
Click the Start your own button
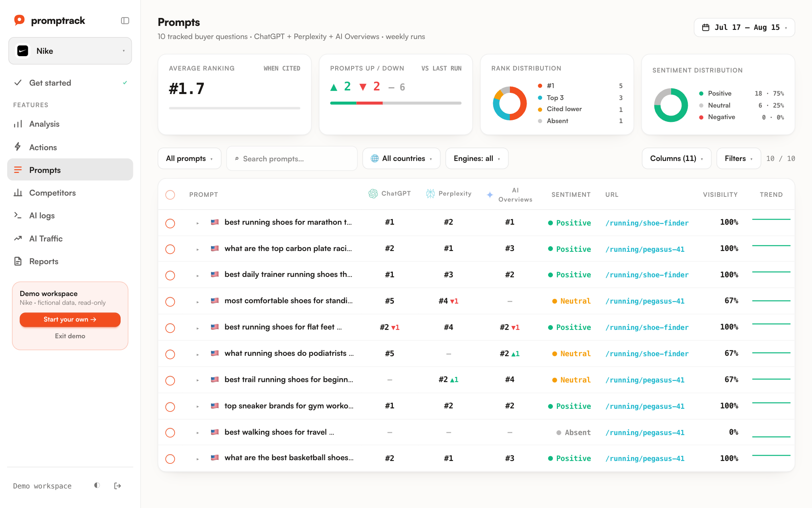point(70,320)
